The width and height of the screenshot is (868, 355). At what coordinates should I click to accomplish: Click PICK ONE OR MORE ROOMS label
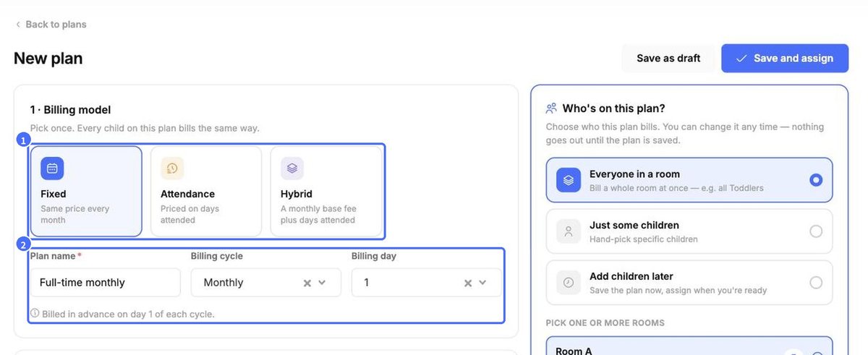coord(605,323)
